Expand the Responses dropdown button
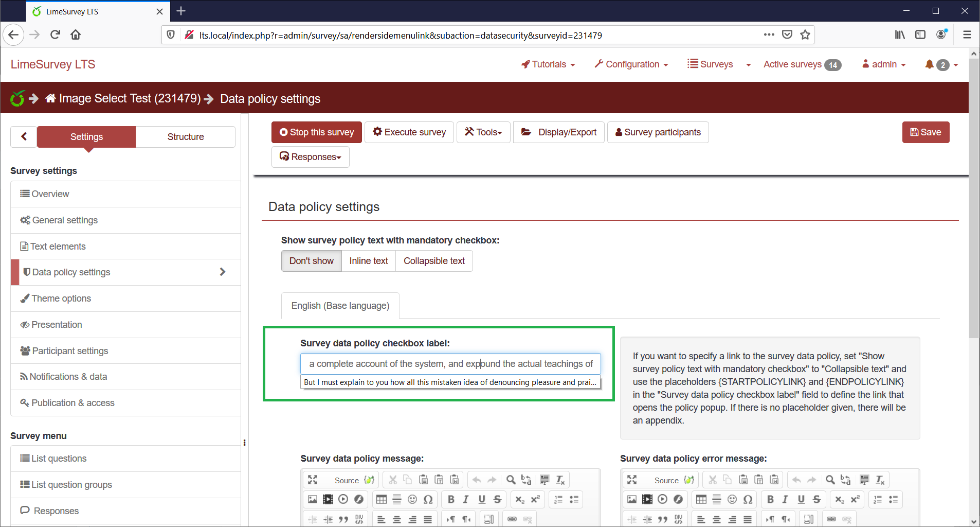 click(311, 157)
